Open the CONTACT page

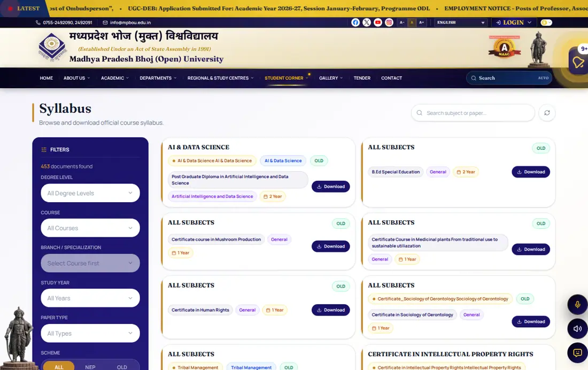coord(391,78)
